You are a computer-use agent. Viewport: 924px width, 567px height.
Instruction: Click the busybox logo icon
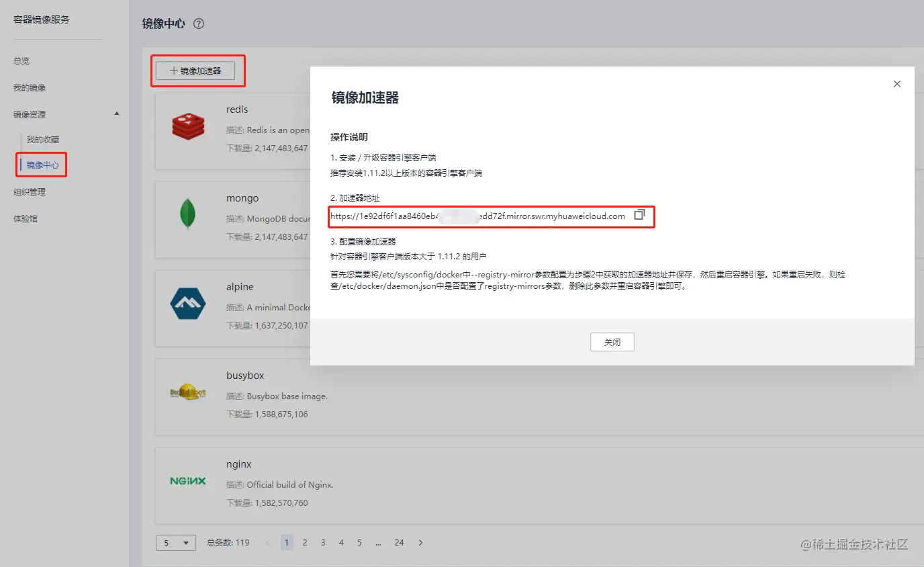tap(188, 392)
